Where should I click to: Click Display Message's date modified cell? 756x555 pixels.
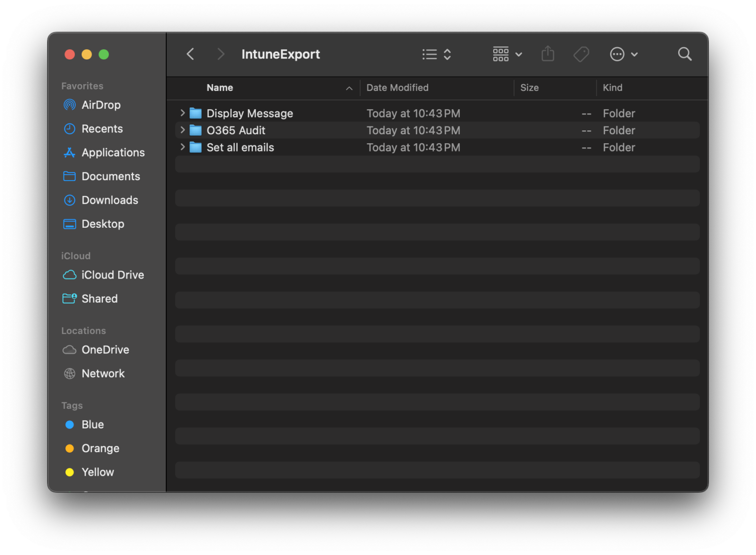click(413, 114)
